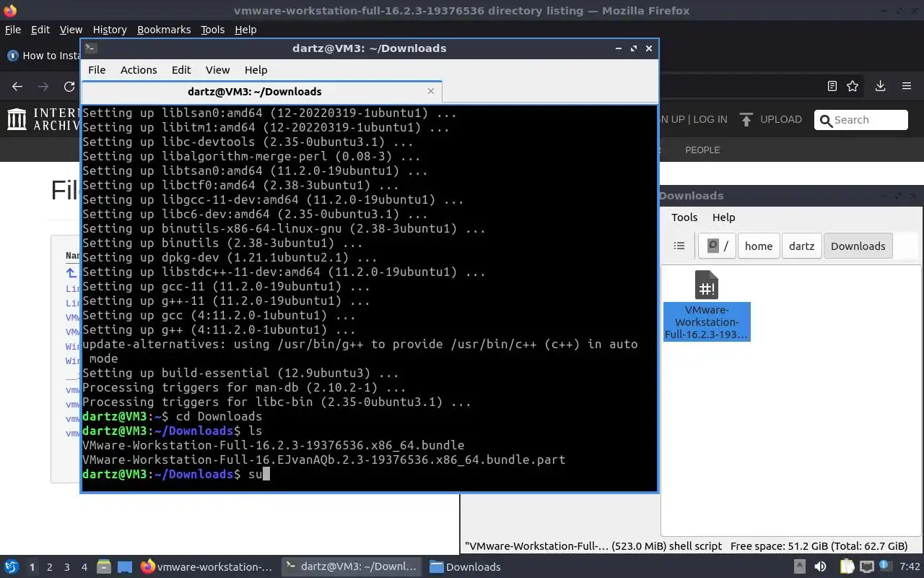
Task: Click the upload arrow icon on Archive
Action: 746,119
